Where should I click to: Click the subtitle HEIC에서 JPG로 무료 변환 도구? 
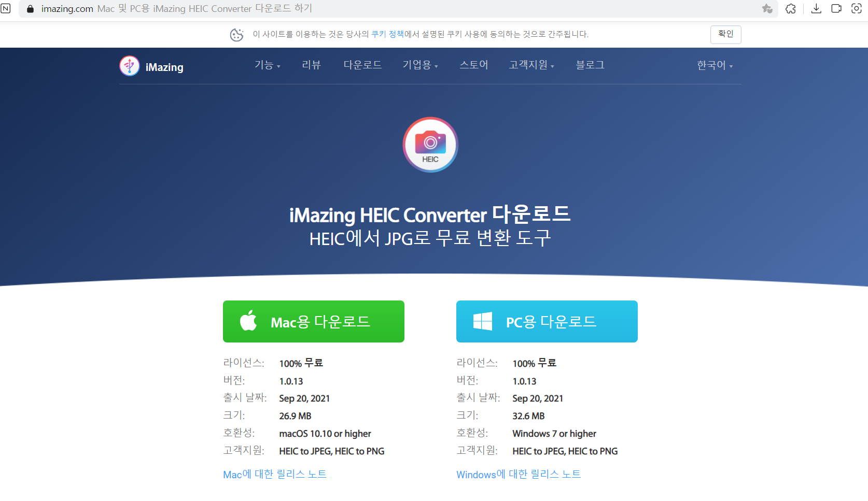(x=430, y=238)
